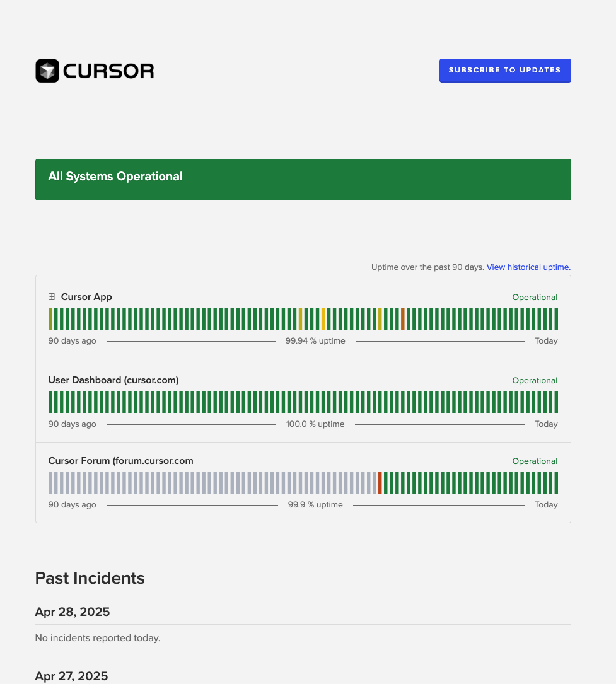Click the last green bar in the User Dashboard chart
Viewport: 616px width, 684px height.
pos(556,402)
